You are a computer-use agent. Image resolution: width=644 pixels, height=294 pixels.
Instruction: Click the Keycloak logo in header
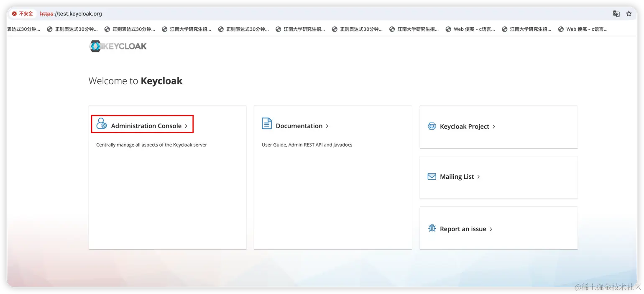point(118,46)
